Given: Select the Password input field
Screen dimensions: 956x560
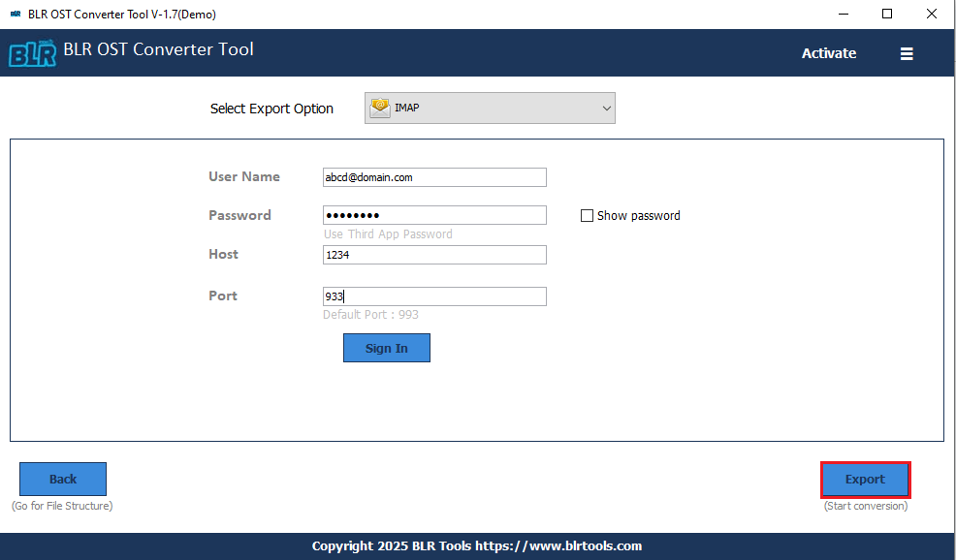Looking at the screenshot, I should coord(434,215).
